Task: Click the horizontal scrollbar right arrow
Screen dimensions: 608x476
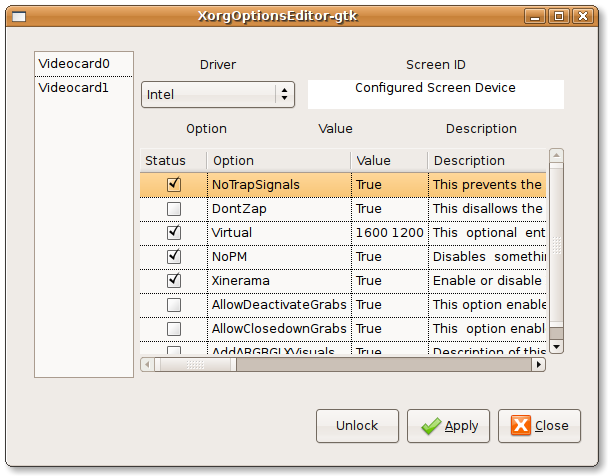Action: point(540,365)
